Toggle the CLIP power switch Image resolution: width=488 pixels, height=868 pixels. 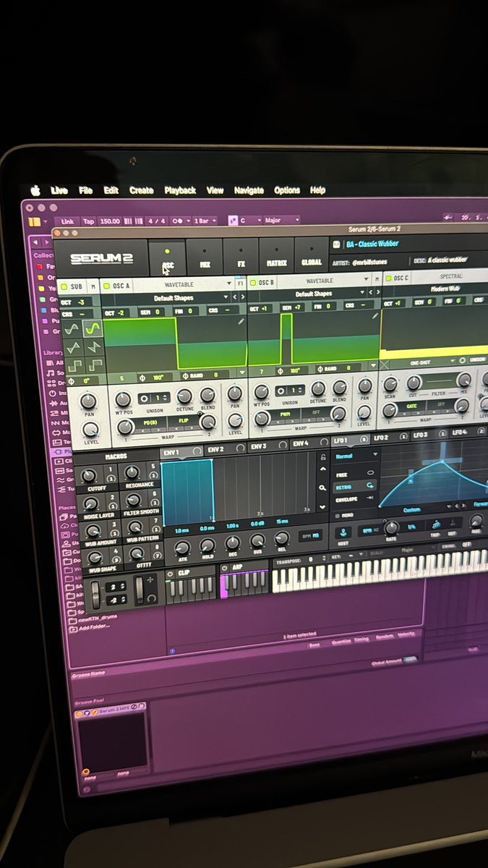171,574
